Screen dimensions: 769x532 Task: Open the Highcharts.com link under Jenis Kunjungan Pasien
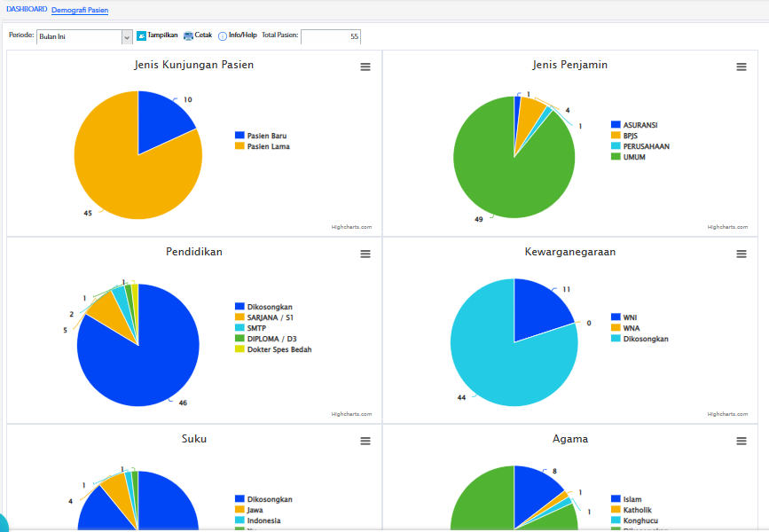pyautogui.click(x=351, y=227)
